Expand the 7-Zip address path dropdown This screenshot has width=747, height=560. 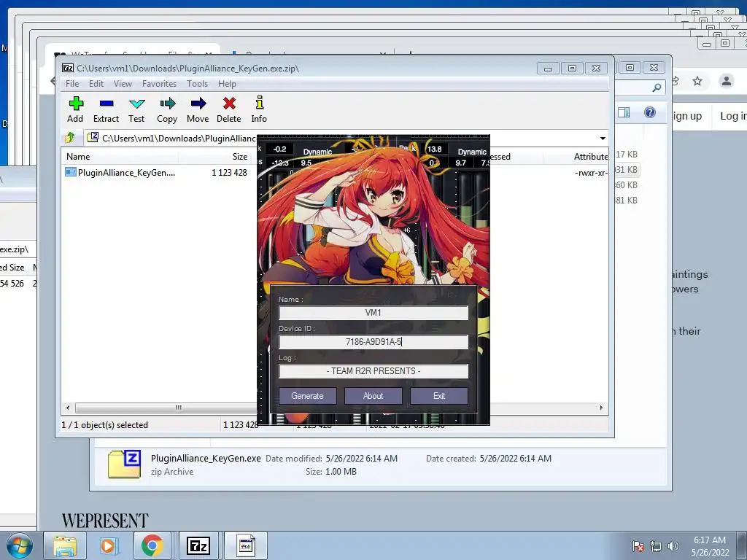click(x=603, y=138)
